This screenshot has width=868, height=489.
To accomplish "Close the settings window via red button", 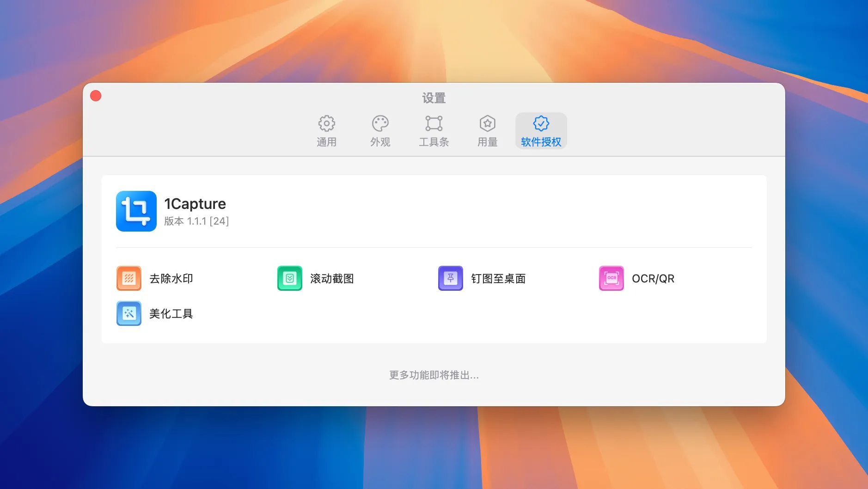I will 96,96.
